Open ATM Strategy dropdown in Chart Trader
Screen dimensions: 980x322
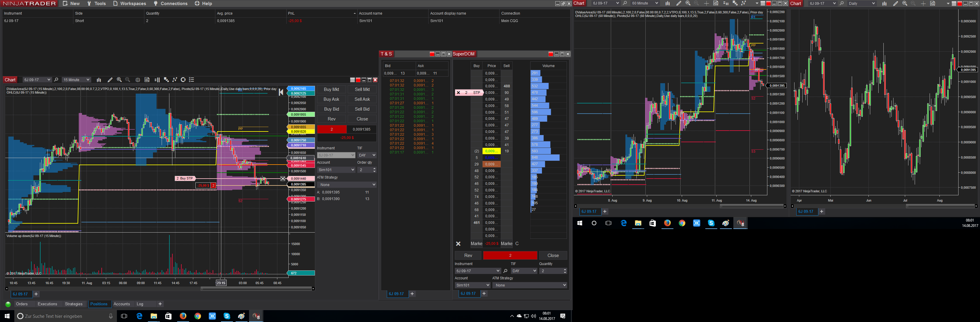click(x=347, y=185)
